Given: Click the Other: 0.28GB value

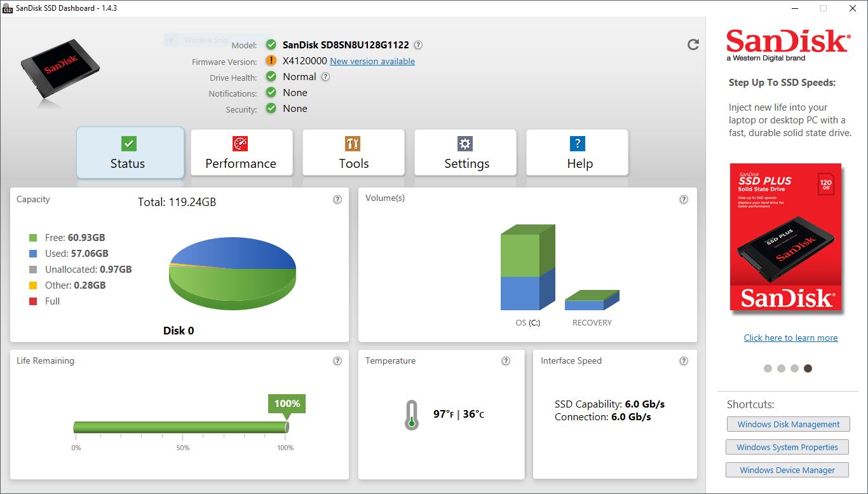Looking at the screenshot, I should [x=75, y=285].
